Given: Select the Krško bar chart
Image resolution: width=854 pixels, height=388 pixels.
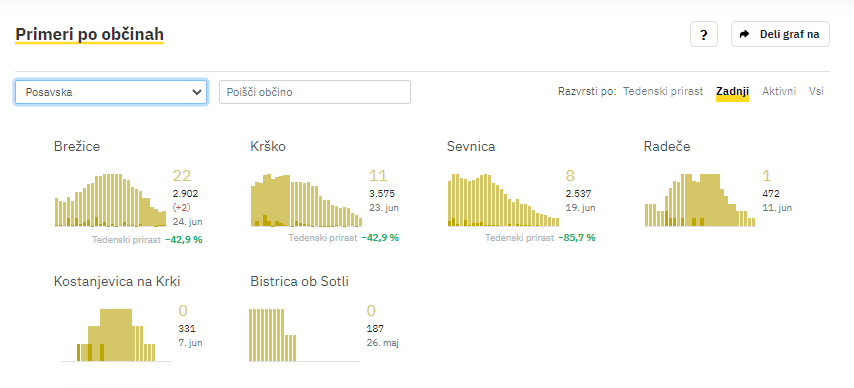Looking at the screenshot, I should click(x=307, y=200).
